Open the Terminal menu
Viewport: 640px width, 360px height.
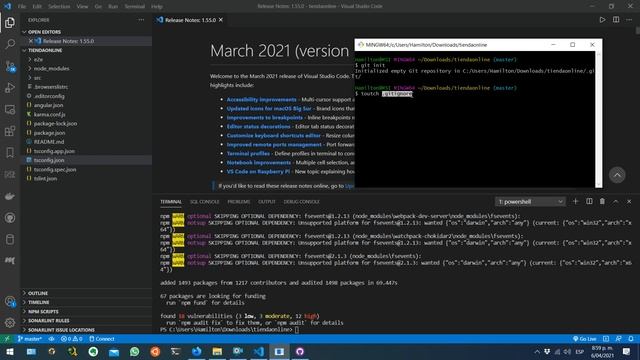pos(135,7)
